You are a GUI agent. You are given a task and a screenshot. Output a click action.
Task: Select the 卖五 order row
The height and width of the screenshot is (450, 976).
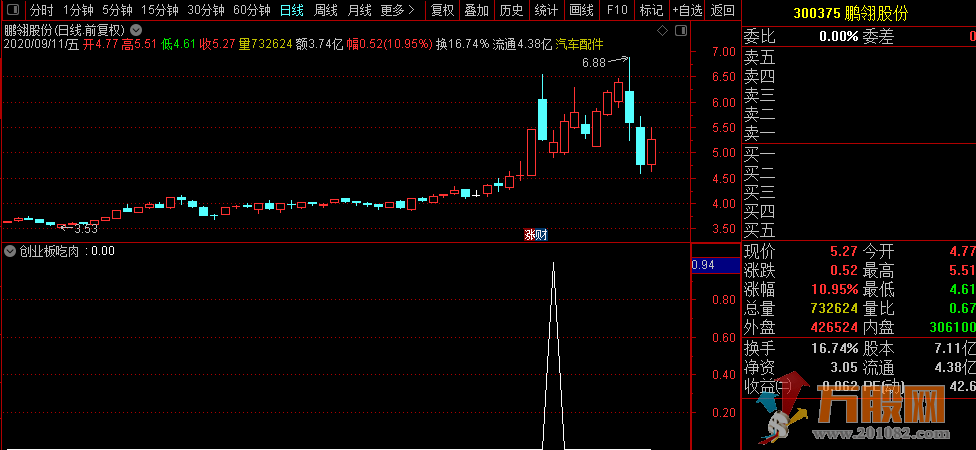coord(858,59)
